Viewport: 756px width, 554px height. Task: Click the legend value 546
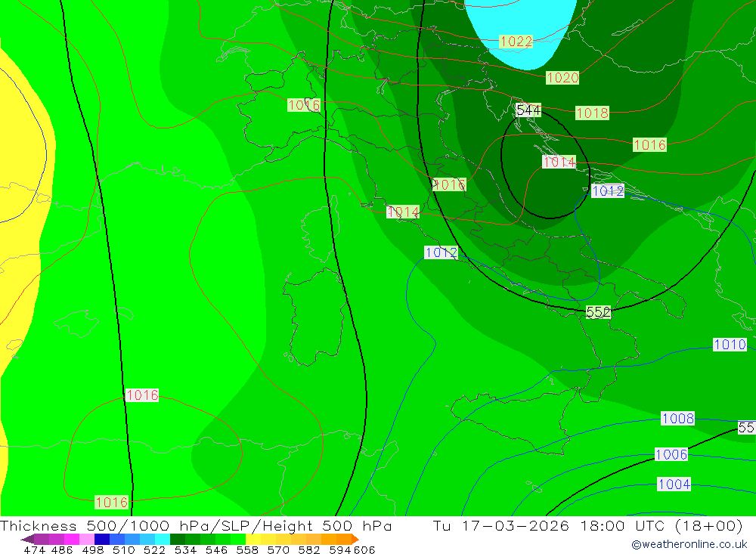216,550
